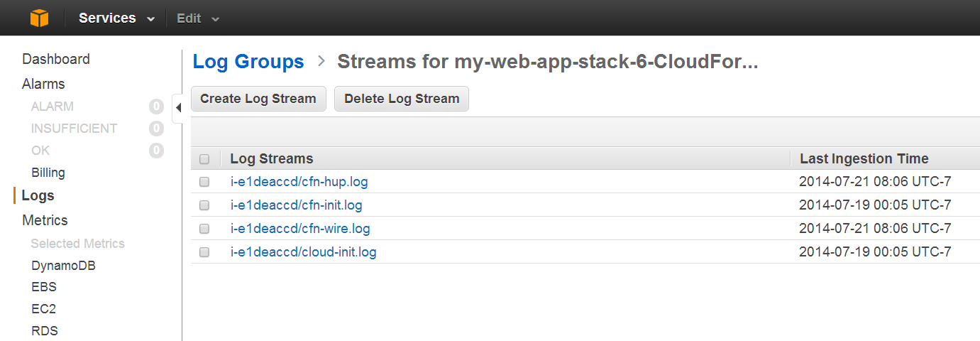The image size is (980, 341).
Task: Sort by Last Ingestion Time column header
Action: click(x=864, y=158)
